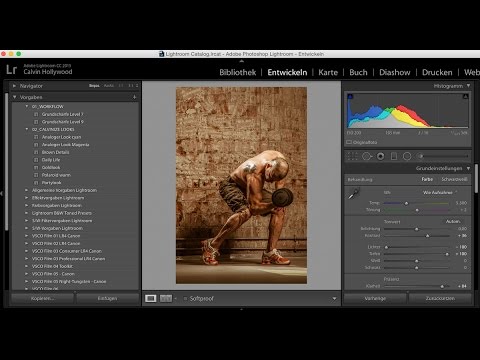The height and width of the screenshot is (360, 480).
Task: Apply the Brown Details preset
Action: click(x=55, y=152)
